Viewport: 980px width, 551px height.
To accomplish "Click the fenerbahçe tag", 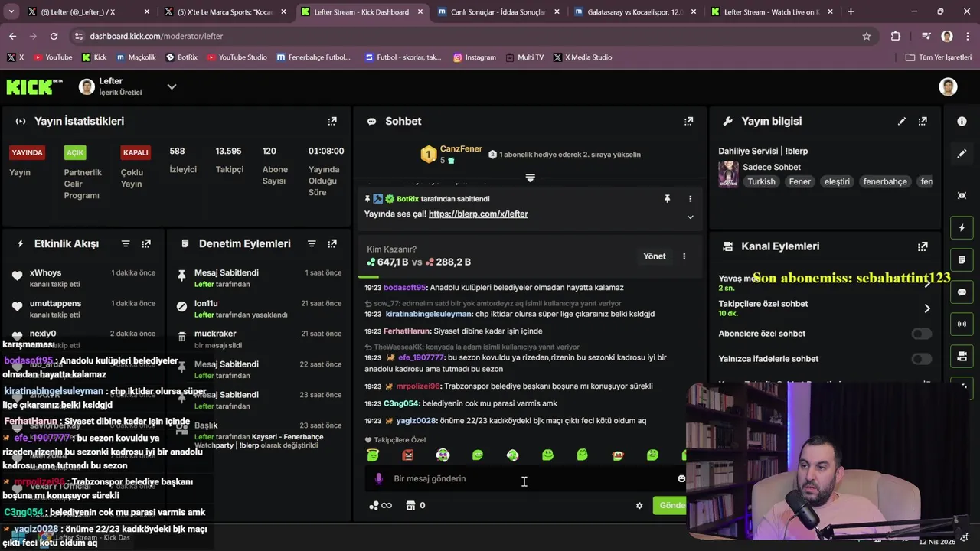I will click(x=885, y=181).
